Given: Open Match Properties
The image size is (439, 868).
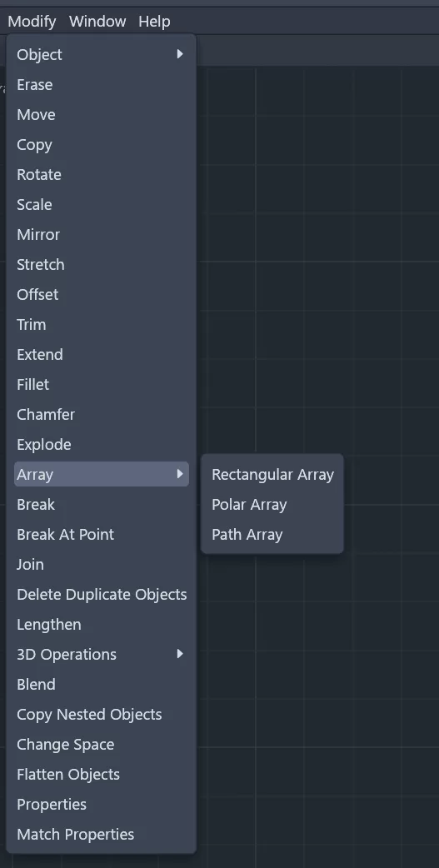Looking at the screenshot, I should pos(102,834).
